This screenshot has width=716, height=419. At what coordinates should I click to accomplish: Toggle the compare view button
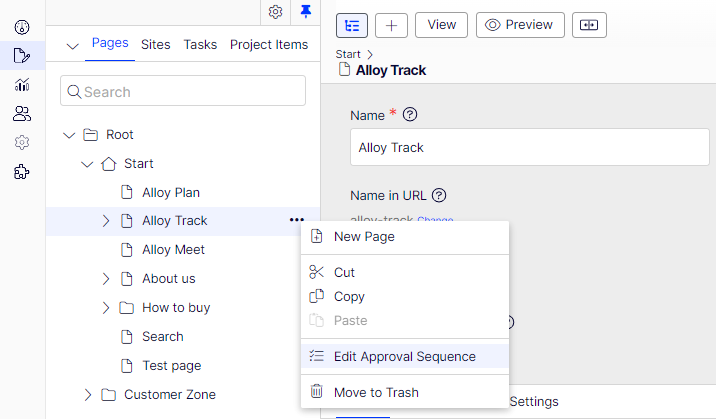(590, 25)
